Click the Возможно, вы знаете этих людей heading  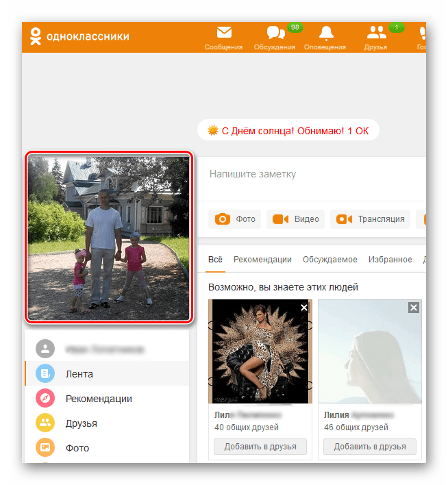(x=283, y=287)
